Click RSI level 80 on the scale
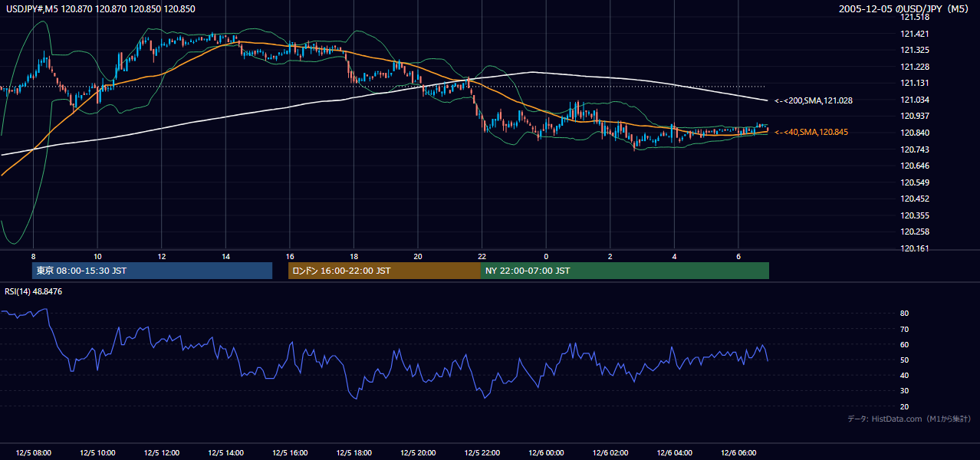 click(x=905, y=314)
